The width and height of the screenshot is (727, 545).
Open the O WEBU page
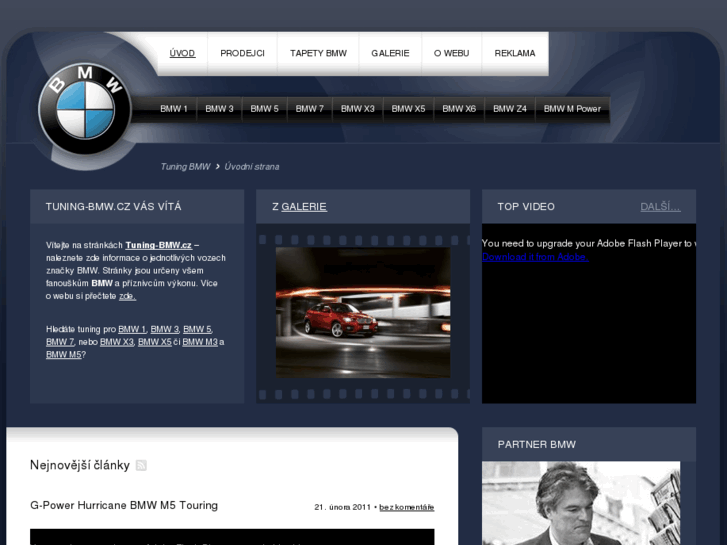(x=452, y=53)
